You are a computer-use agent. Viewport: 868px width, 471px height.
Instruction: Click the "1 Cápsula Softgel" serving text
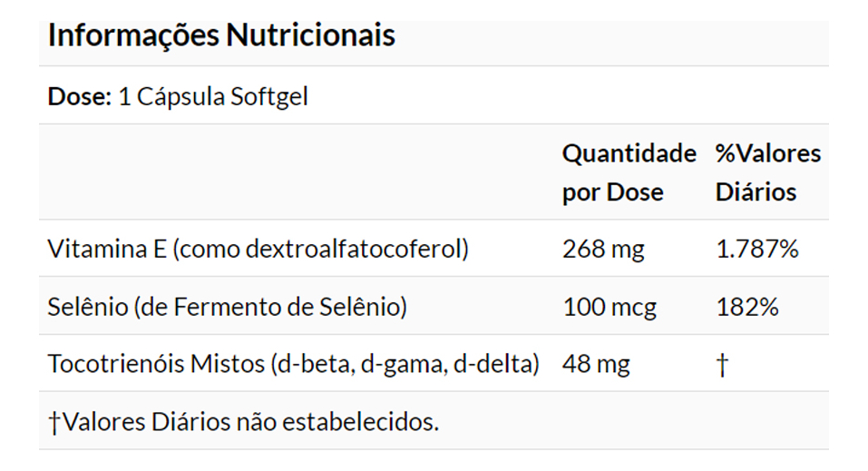pos(213,97)
